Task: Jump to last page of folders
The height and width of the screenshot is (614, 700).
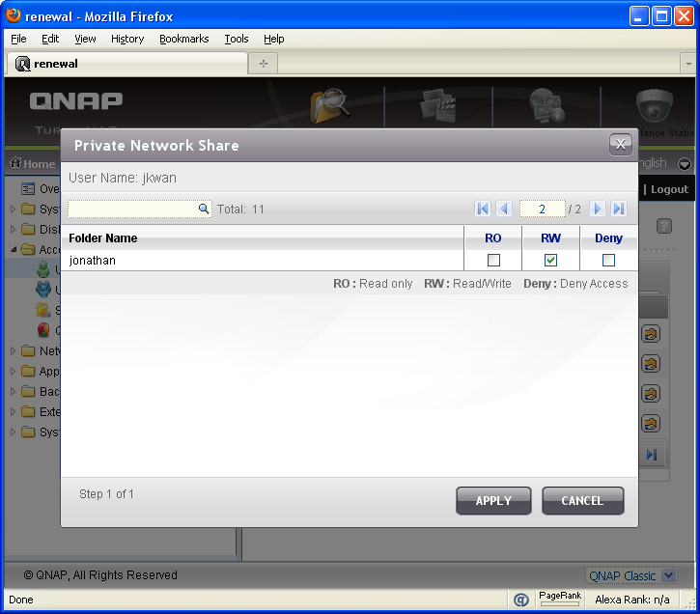Action: point(619,209)
